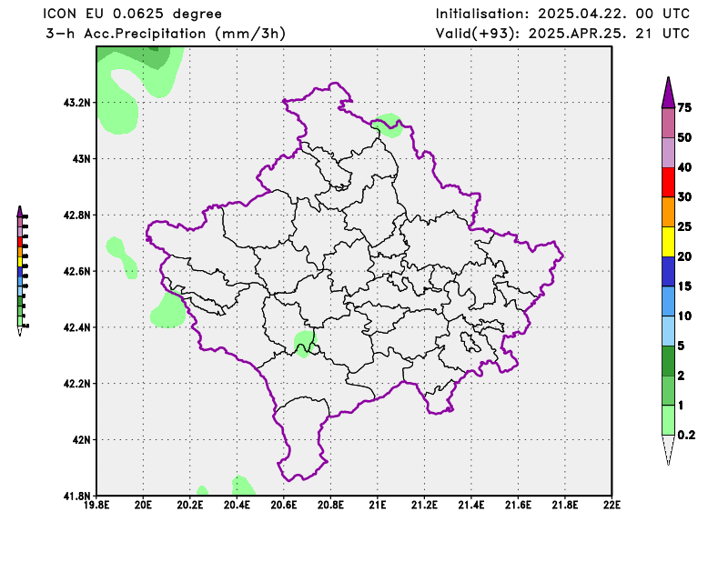Image resolution: width=728 pixels, height=562 pixels.
Task: Click the "42.6N" latitude label
Action: (x=77, y=271)
